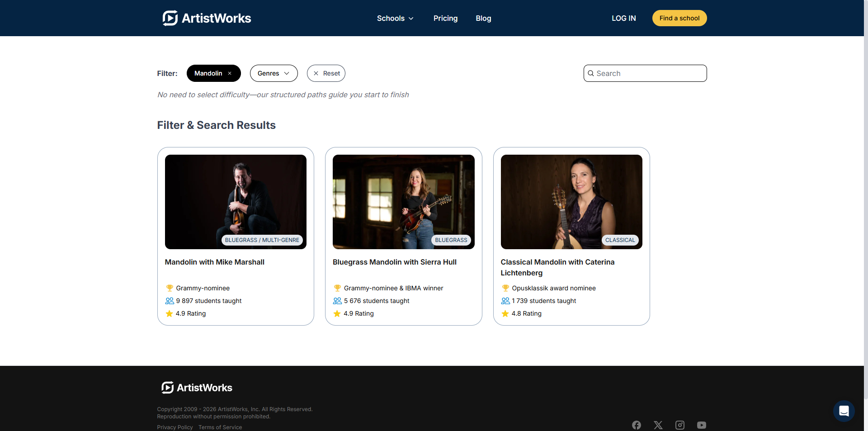Click inside the Search input field

[645, 73]
